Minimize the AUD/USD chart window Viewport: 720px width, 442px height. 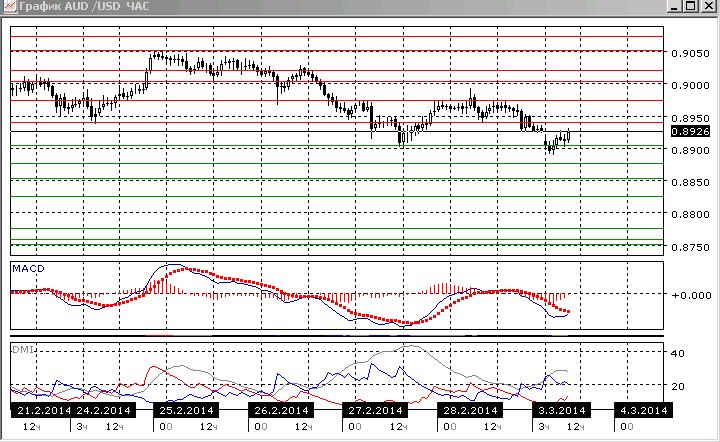click(674, 6)
